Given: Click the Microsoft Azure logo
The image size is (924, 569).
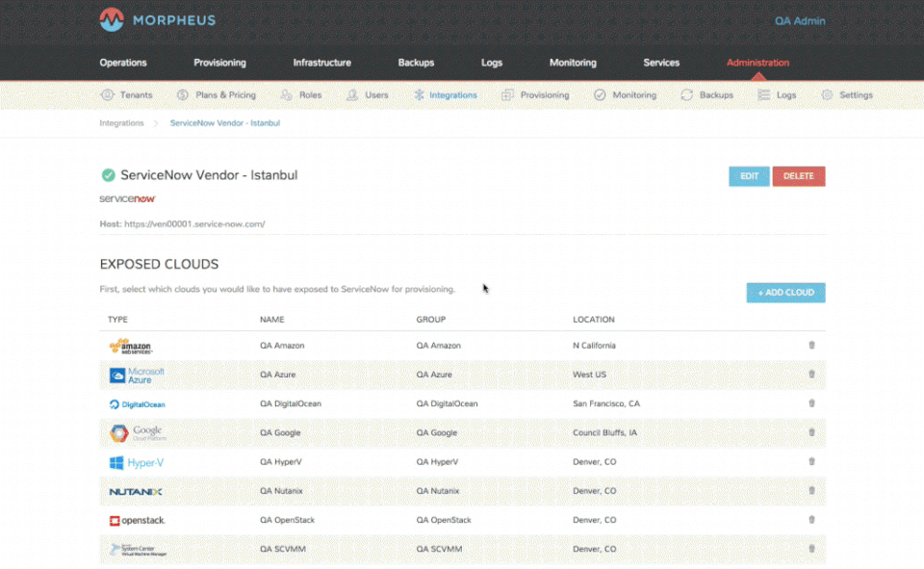Looking at the screenshot, I should [137, 375].
